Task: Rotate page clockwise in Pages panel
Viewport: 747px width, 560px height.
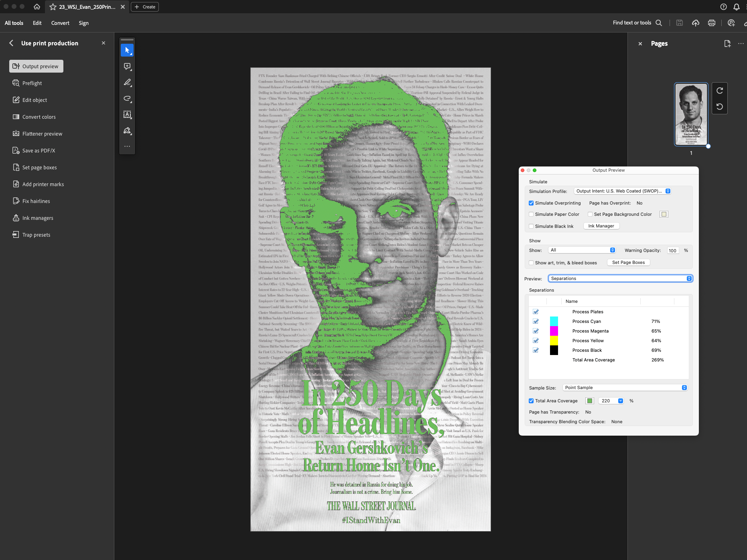Action: click(x=720, y=91)
